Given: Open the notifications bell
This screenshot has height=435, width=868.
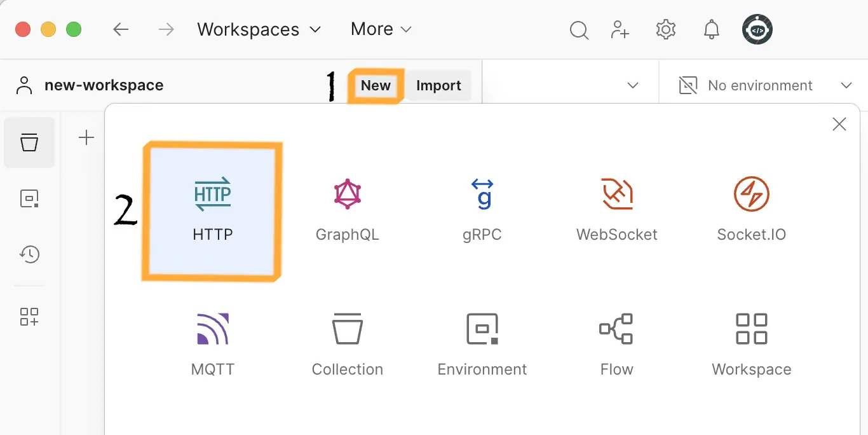Looking at the screenshot, I should click(712, 29).
